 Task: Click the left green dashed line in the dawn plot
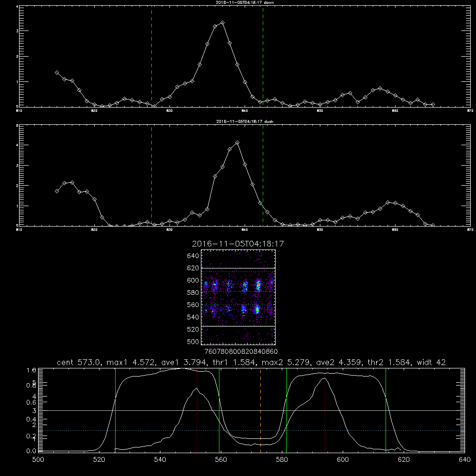coord(151,57)
